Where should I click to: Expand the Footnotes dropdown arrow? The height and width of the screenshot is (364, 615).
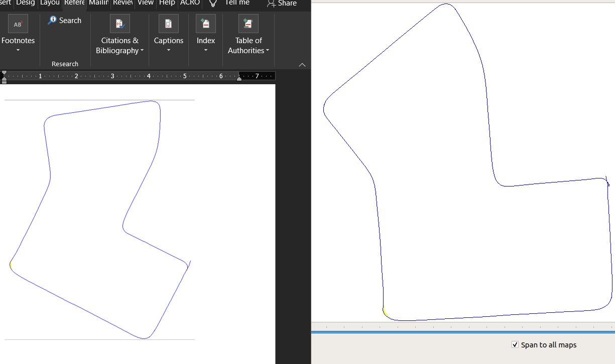[18, 50]
